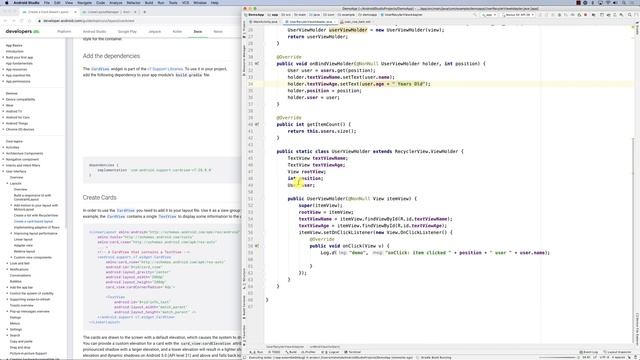Open Chrome OS devices in the sidebar
This screenshot has height=360, width=640.
pyautogui.click(x=20, y=129)
